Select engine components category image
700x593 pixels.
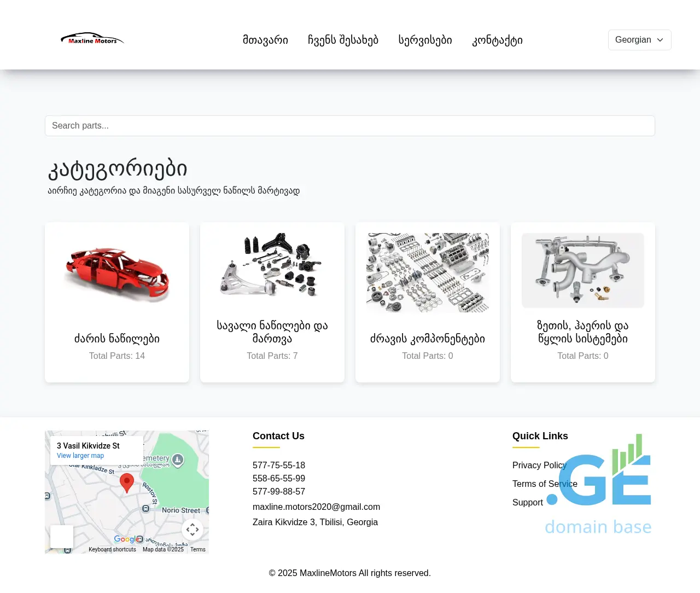click(x=428, y=272)
